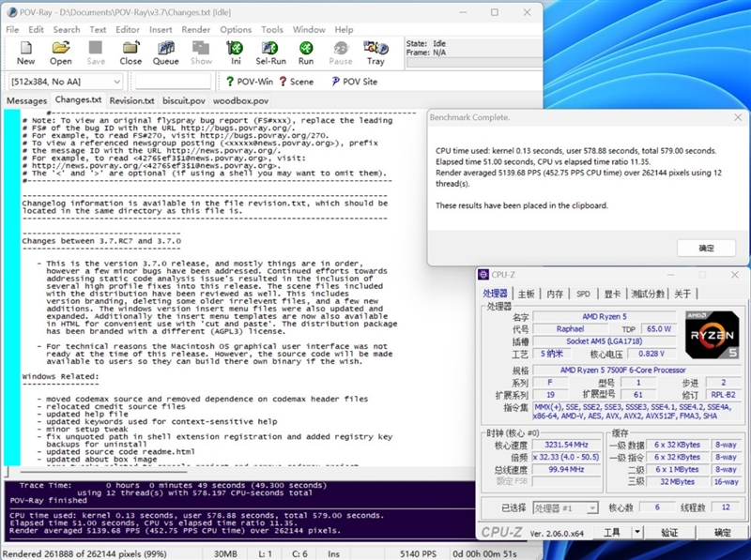Open the Edit menu
This screenshot has width=751, height=560.
tap(36, 29)
